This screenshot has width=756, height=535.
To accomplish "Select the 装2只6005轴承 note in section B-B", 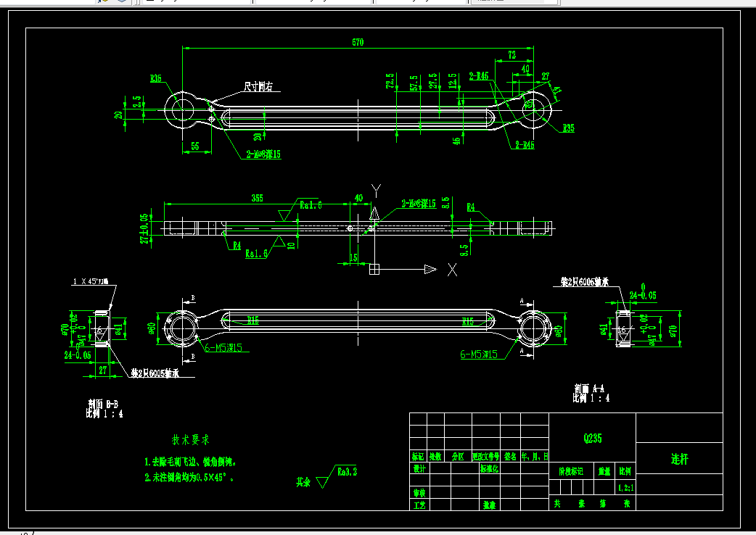I will pyautogui.click(x=155, y=373).
